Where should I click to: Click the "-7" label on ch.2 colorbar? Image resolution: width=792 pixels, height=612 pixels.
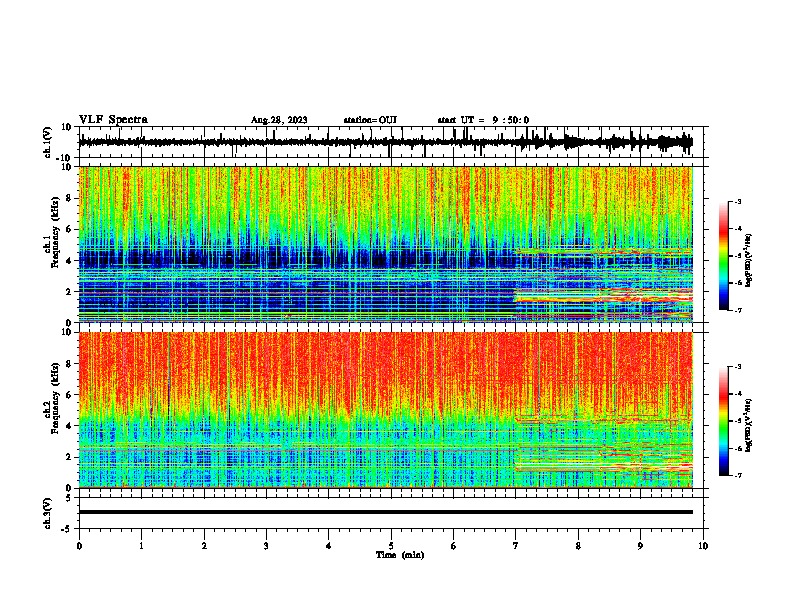(x=738, y=476)
